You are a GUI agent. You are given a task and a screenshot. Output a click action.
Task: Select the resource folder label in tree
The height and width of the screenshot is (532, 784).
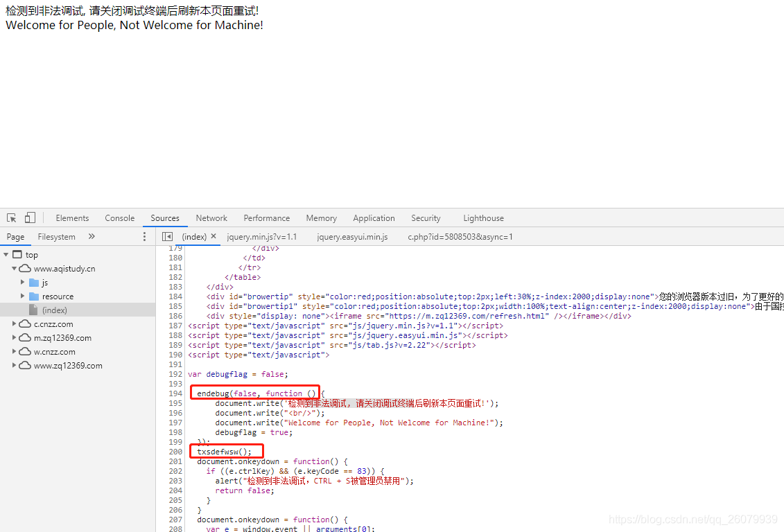[58, 296]
